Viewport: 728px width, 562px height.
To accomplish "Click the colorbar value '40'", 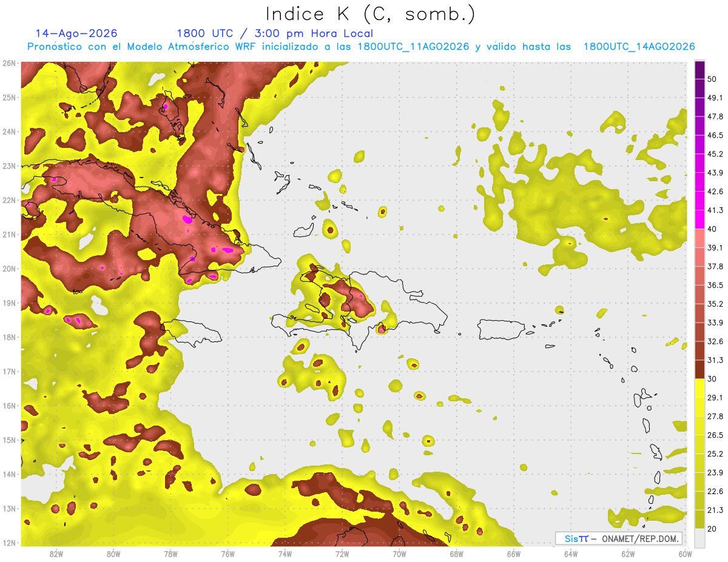I will tap(712, 229).
